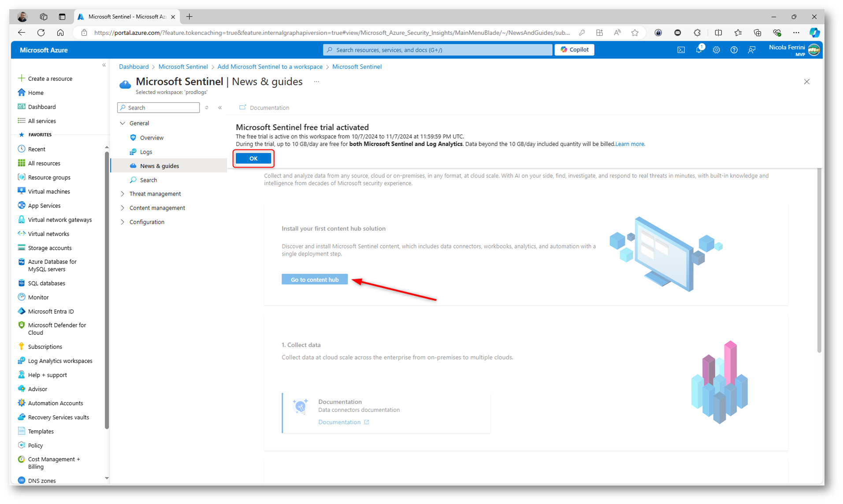Open the help question mark icon

tap(734, 50)
